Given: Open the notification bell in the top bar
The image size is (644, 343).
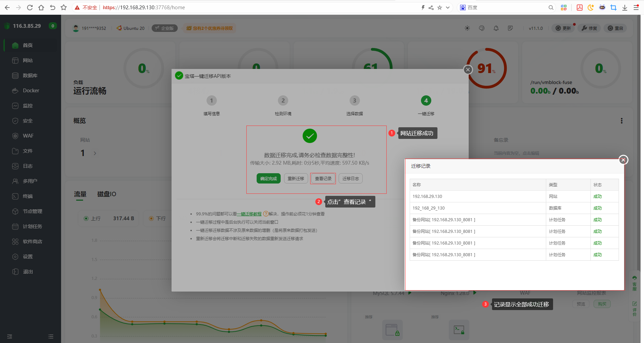Looking at the screenshot, I should pyautogui.click(x=496, y=28).
